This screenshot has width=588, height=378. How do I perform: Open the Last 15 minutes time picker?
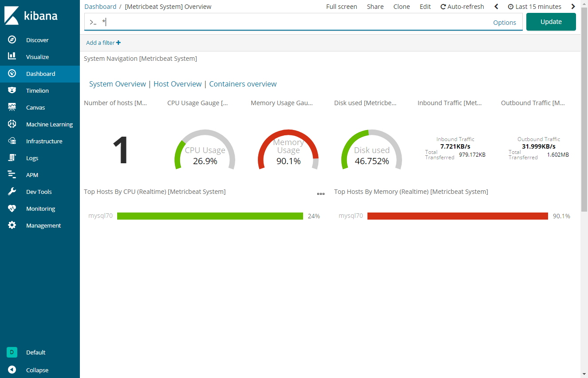click(535, 7)
